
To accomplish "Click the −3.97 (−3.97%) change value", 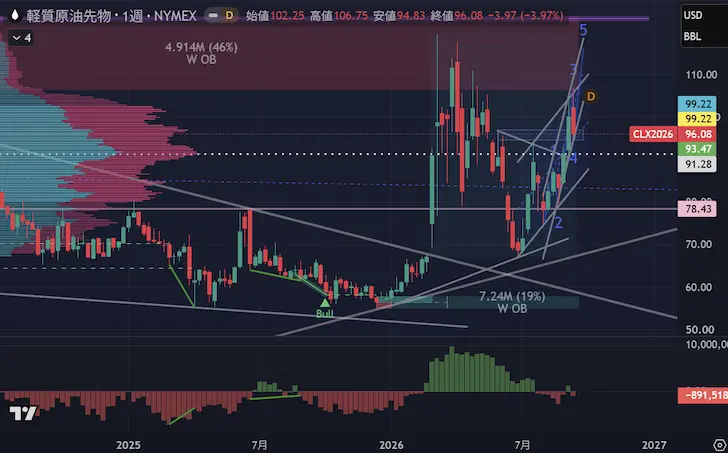I will tap(525, 16).
